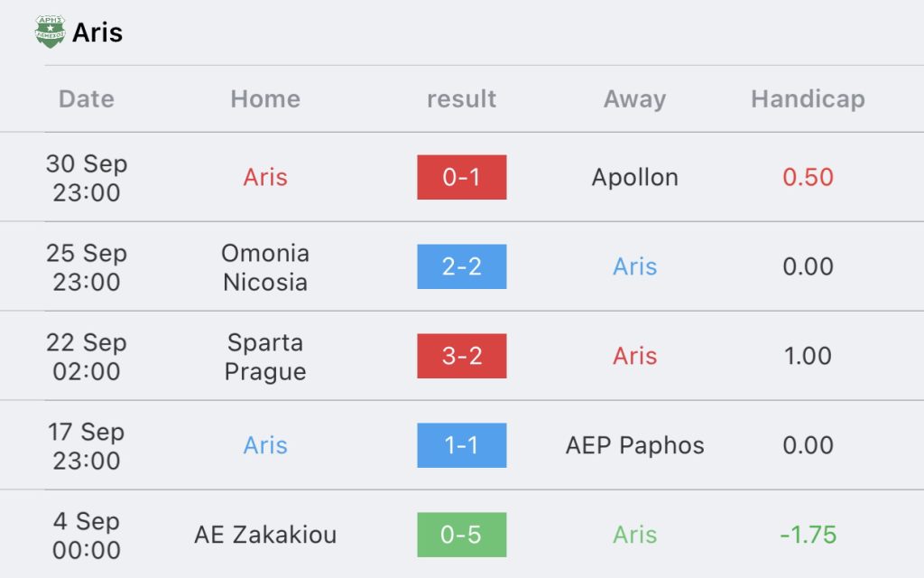
Task: Select Omonia Nicosia home team
Action: point(265,267)
